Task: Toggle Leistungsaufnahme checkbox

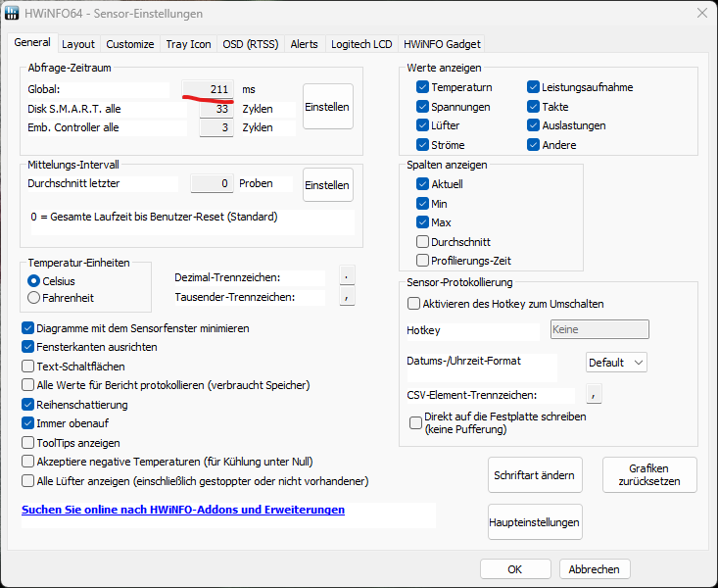Action: coord(533,87)
